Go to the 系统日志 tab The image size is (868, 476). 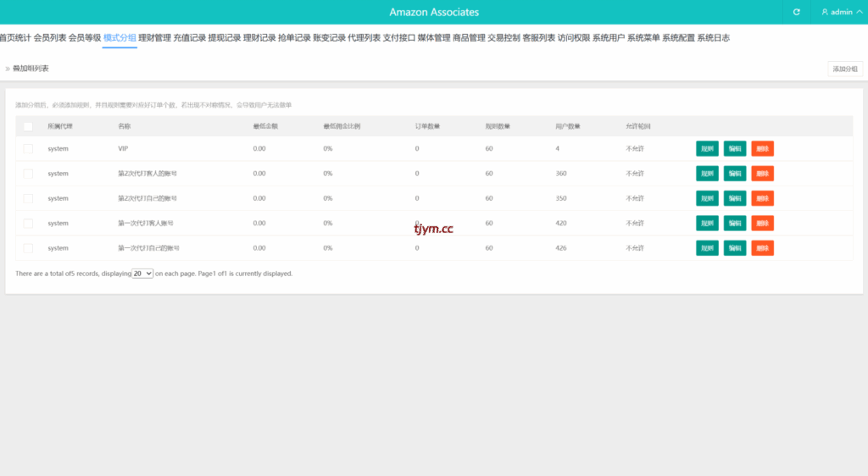coord(713,38)
